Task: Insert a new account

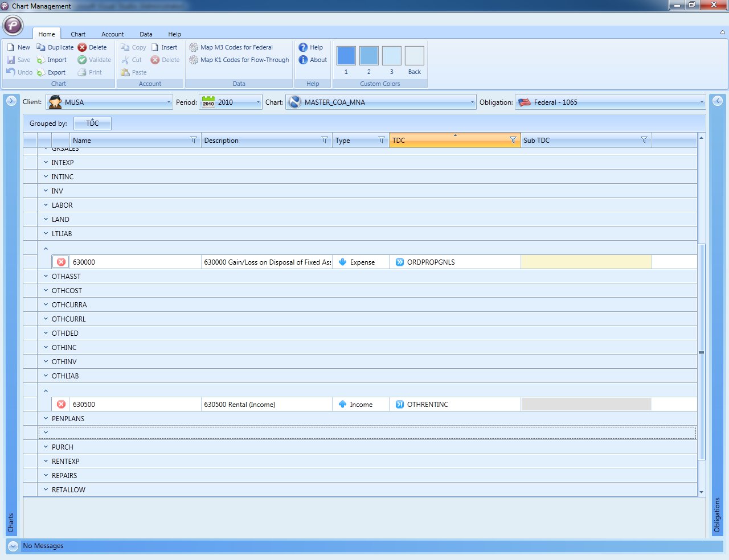Action: (164, 47)
